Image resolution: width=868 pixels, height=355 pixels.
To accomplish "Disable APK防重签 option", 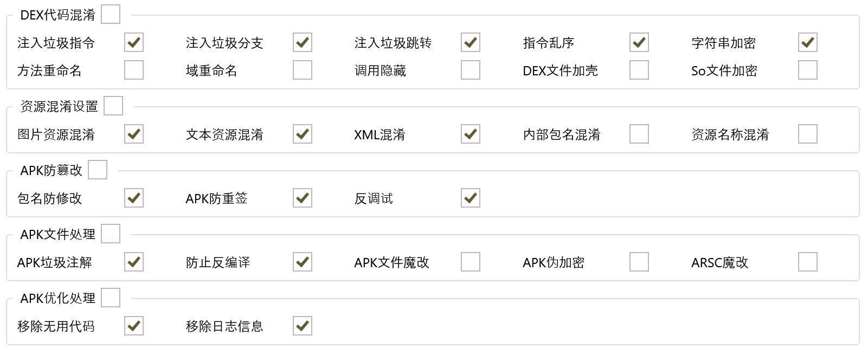I will (303, 198).
